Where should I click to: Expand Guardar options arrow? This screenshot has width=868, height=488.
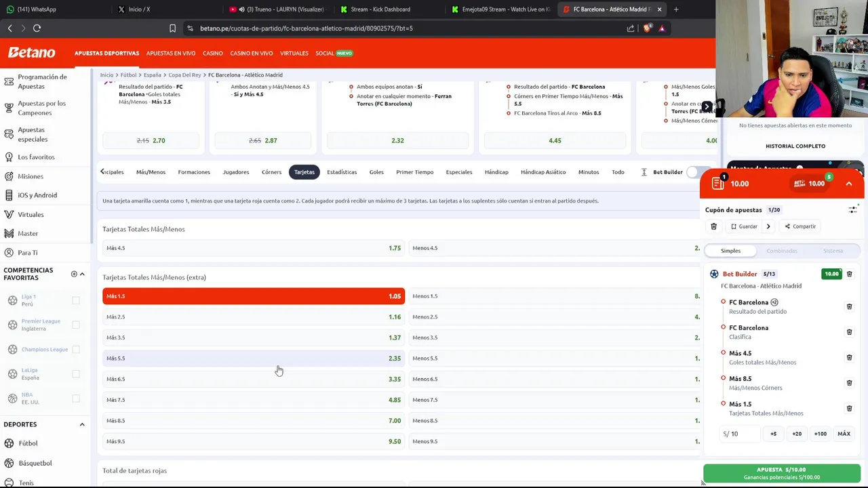click(768, 226)
